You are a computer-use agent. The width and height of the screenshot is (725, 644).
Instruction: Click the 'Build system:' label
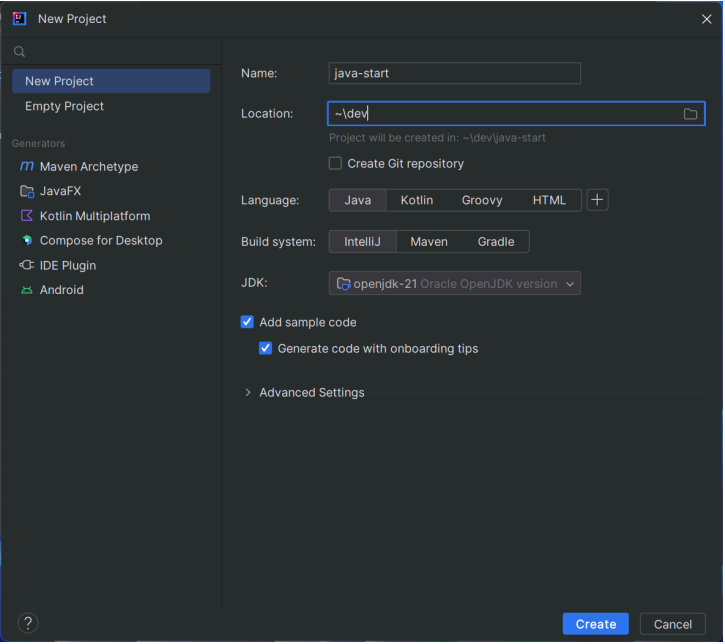[278, 242]
